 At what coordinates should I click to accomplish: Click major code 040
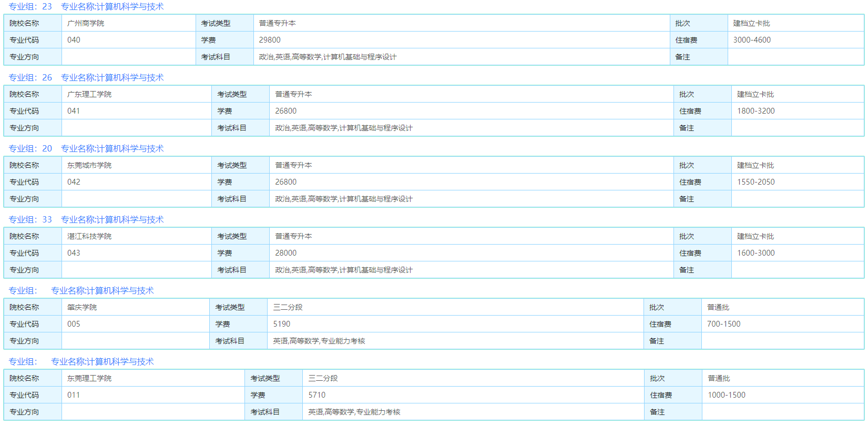tap(74, 40)
